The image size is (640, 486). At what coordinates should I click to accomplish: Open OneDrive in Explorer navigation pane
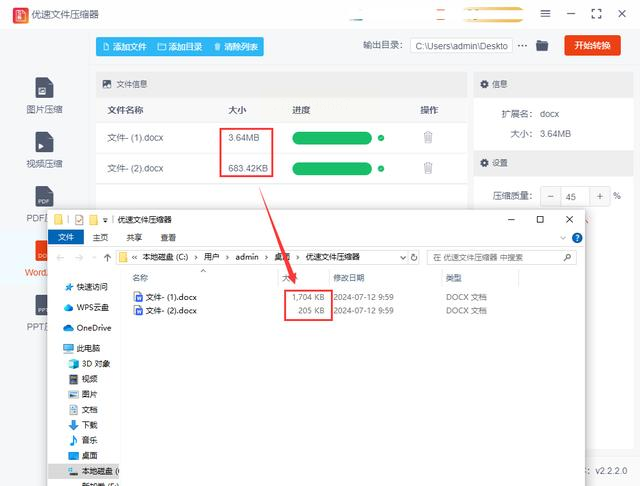pyautogui.click(x=87, y=328)
